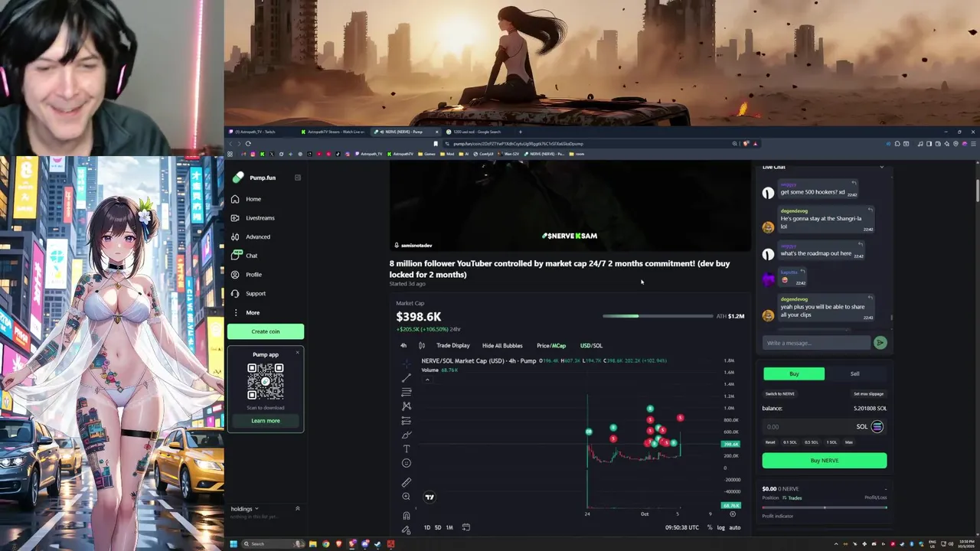Select the 1D chart range
The width and height of the screenshot is (980, 551).
click(427, 527)
